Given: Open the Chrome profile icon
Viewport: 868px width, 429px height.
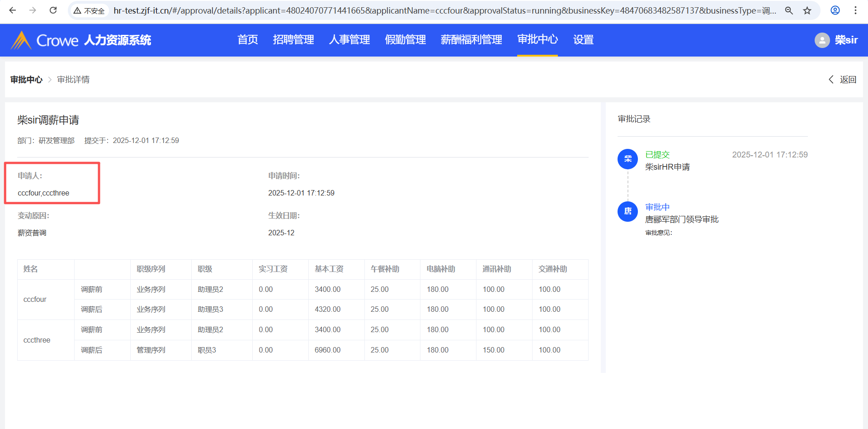Looking at the screenshot, I should pos(835,10).
